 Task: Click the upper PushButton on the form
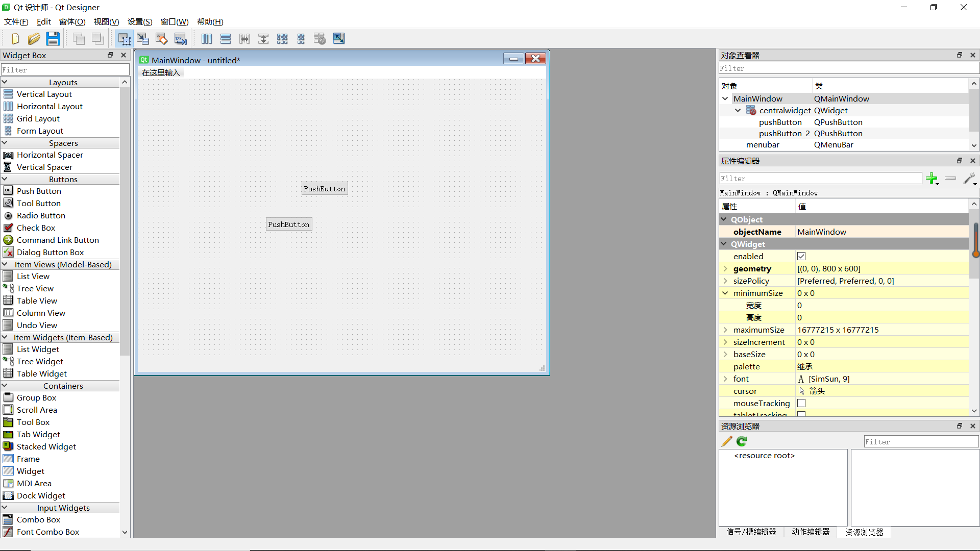(325, 189)
